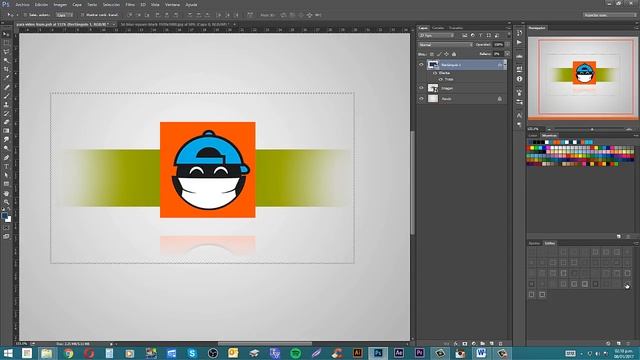Open the Ventana menu
Screen dimensions: 640x360
click(172, 4)
